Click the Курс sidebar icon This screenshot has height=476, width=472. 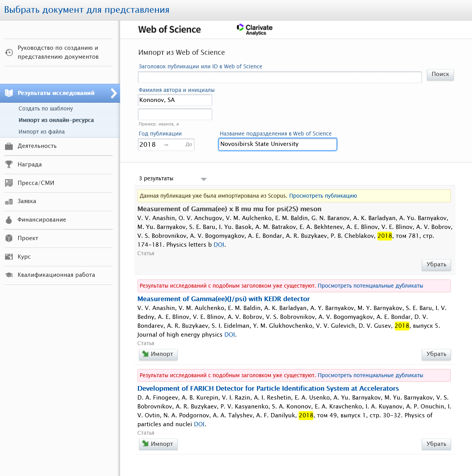[9, 257]
